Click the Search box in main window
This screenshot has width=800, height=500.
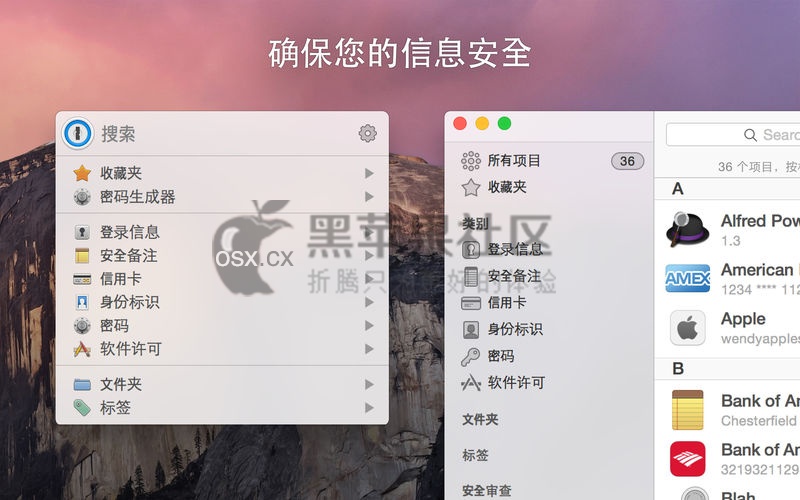click(x=733, y=135)
